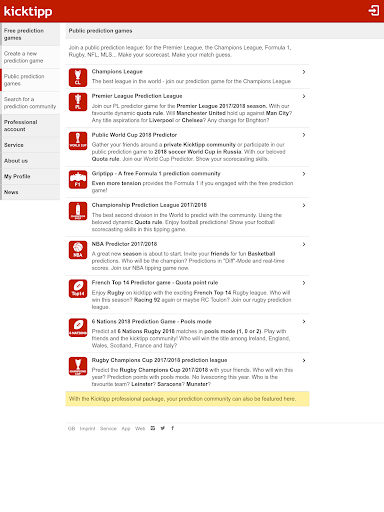384x512 pixels.
Task: Expand the 6 Nations row chevron
Action: 304,322
